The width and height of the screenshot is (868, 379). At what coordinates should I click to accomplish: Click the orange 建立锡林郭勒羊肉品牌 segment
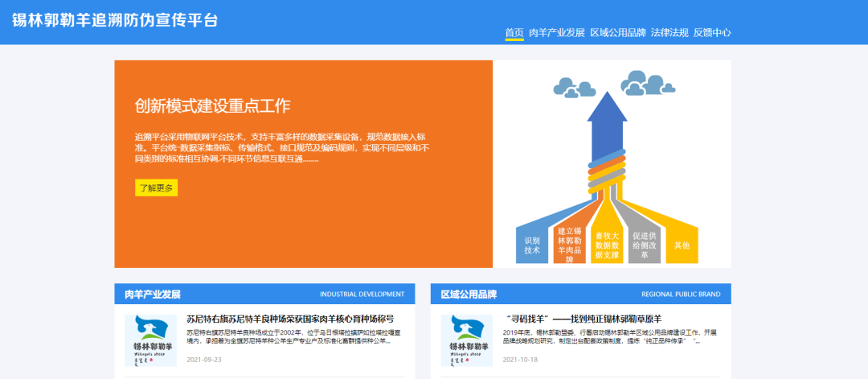pyautogui.click(x=569, y=245)
